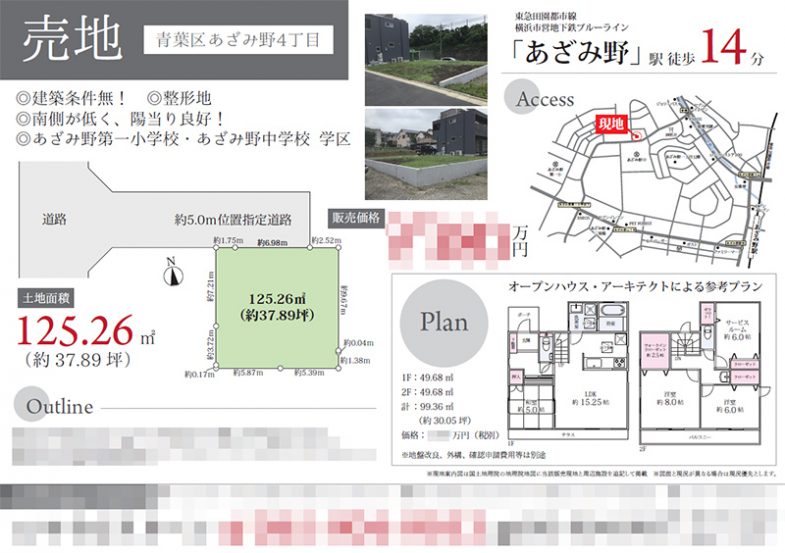Open the lower property photo
The image size is (785, 553).
coord(425,148)
